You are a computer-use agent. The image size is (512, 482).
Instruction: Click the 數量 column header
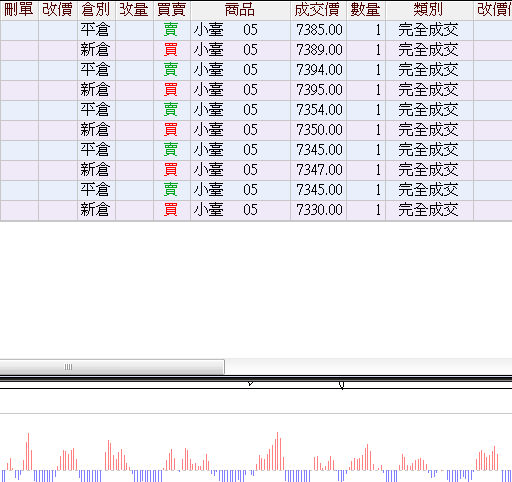[x=366, y=10]
